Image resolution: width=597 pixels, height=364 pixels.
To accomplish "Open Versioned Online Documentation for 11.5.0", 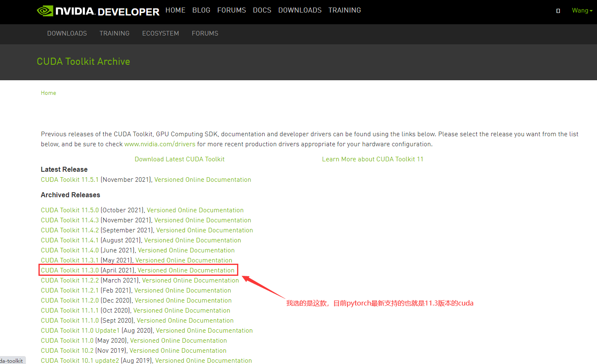I will click(195, 210).
